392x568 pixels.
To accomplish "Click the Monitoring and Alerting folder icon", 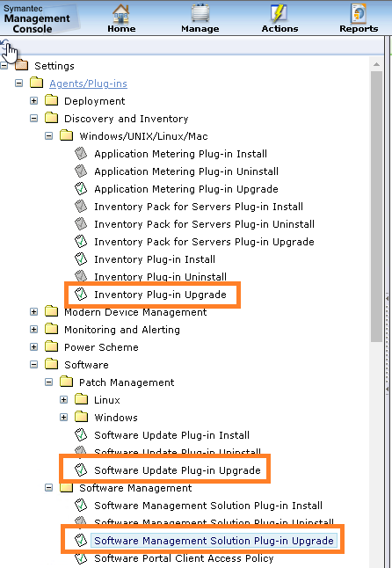I will click(51, 329).
